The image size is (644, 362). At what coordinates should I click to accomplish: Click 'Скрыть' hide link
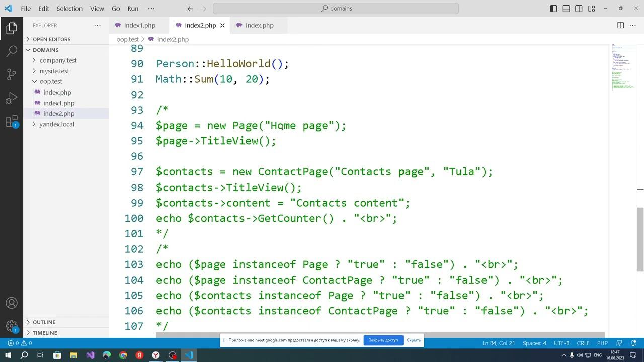pyautogui.click(x=414, y=340)
